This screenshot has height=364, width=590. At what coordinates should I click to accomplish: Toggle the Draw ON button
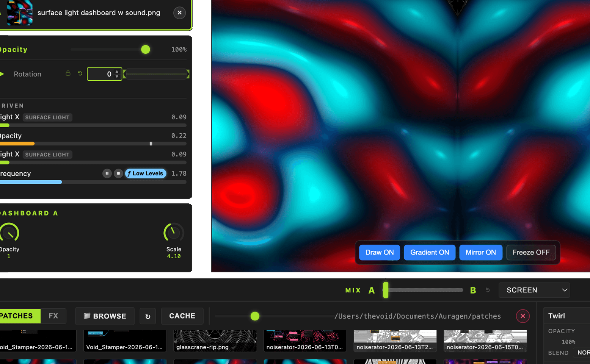click(x=379, y=252)
